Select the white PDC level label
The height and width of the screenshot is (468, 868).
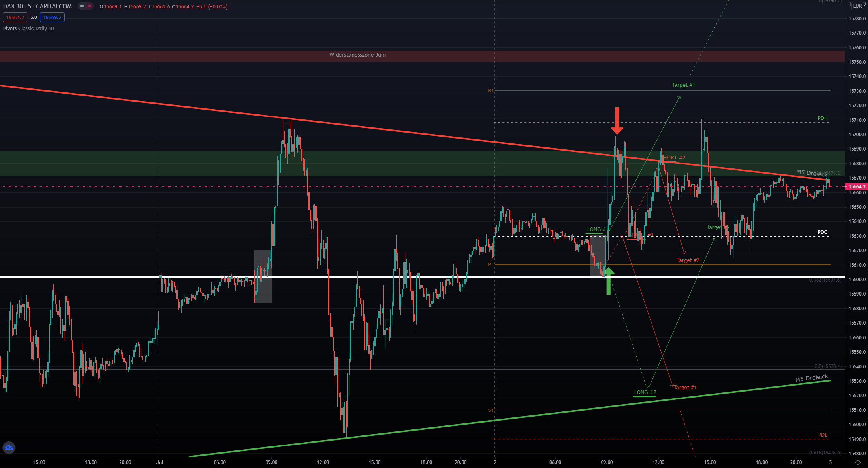822,232
